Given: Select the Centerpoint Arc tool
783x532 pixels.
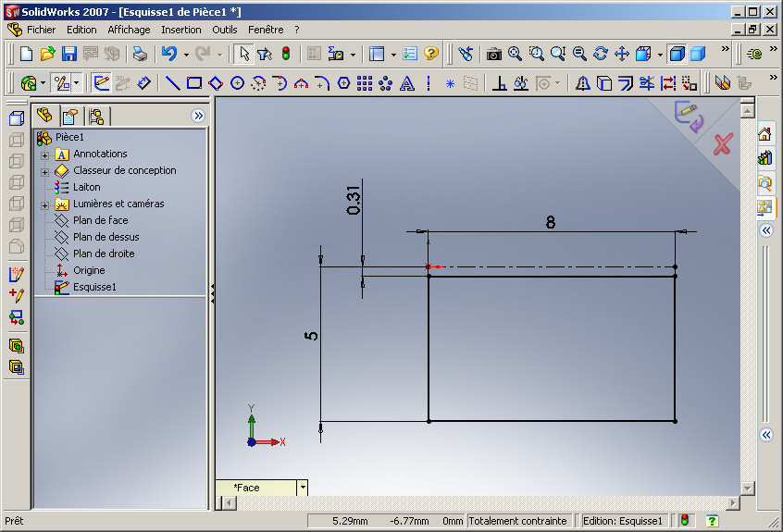Looking at the screenshot, I should (x=258, y=83).
